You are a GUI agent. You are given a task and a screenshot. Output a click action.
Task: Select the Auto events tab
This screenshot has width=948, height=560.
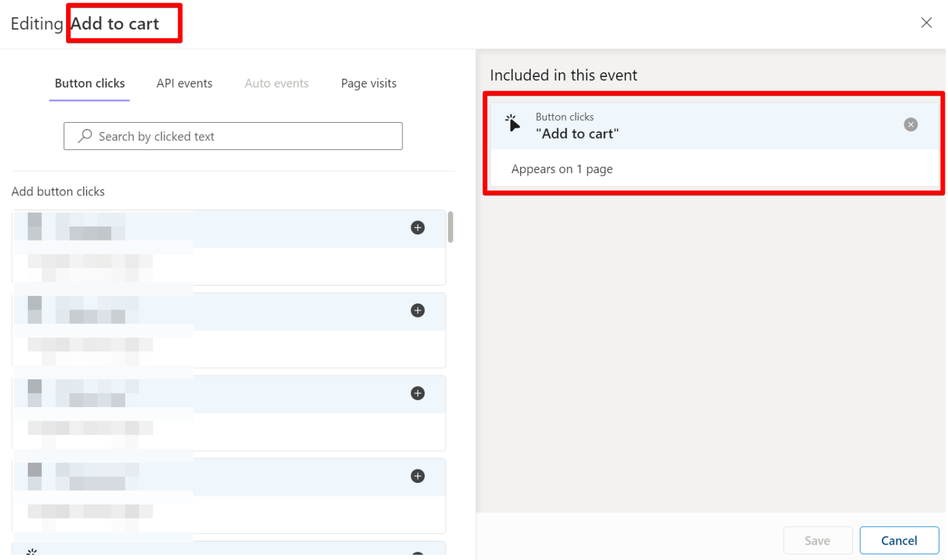(276, 83)
